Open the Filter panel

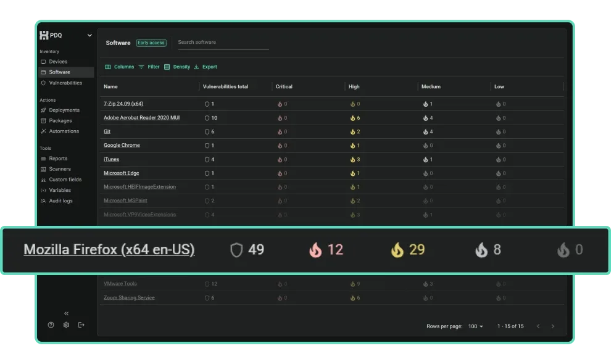click(x=149, y=67)
